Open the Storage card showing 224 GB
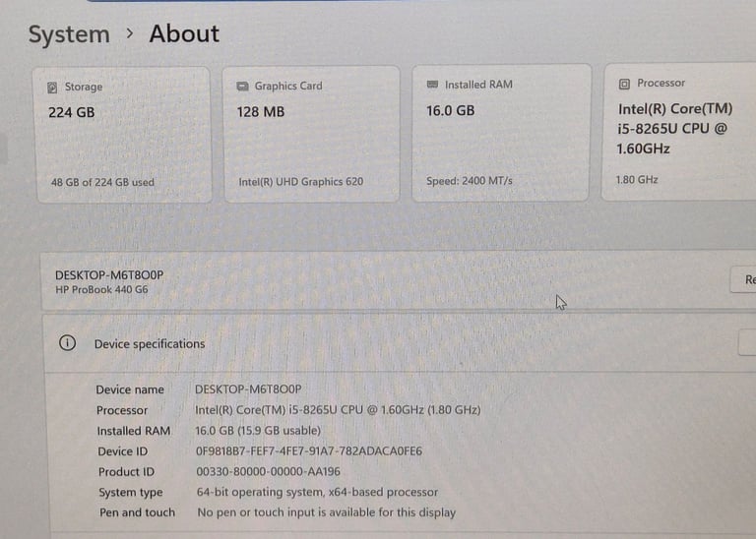756x539 pixels. pos(124,135)
